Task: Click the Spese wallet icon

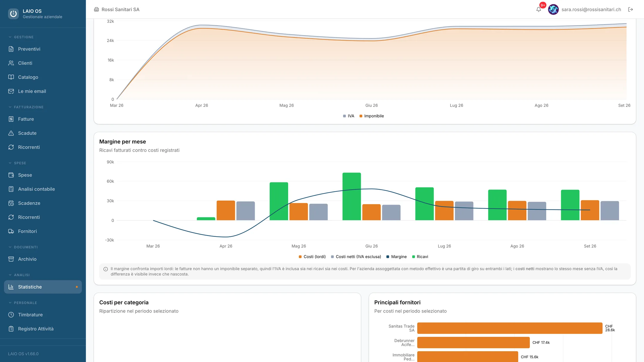Action: pyautogui.click(x=11, y=175)
